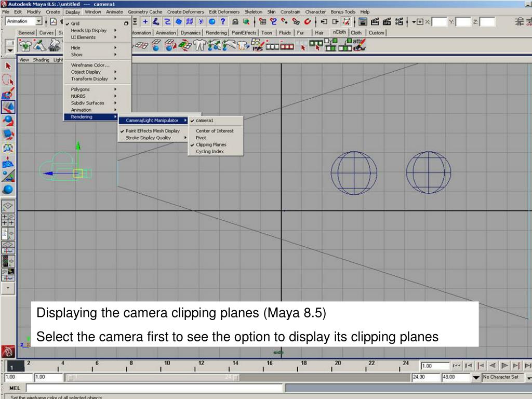Click the question mark help icon
532x399 pixels.
[223, 22]
